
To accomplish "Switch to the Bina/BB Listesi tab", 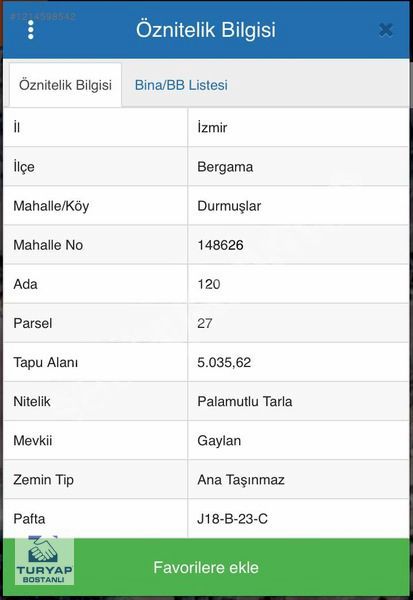I will (x=181, y=85).
